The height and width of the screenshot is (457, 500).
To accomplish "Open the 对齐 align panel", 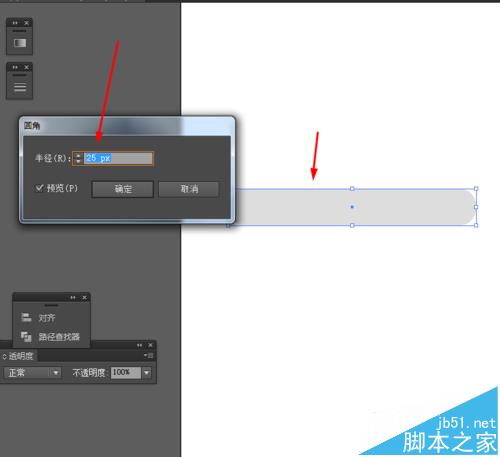I will pos(38,318).
